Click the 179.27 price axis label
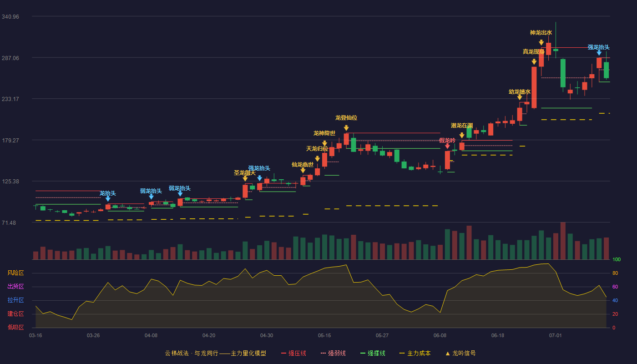Viewport: 637px width, 364px height. pyautogui.click(x=10, y=140)
